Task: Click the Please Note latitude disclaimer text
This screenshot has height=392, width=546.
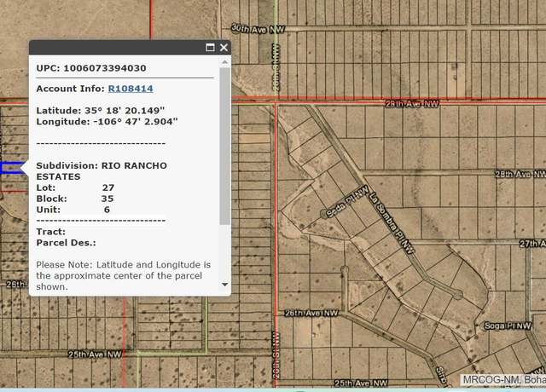Action: pos(123,276)
